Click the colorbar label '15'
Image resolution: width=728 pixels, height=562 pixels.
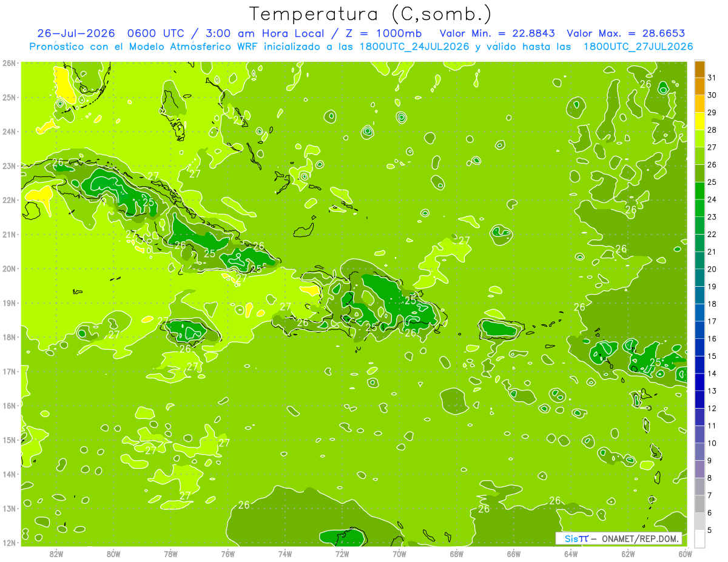[712, 356]
